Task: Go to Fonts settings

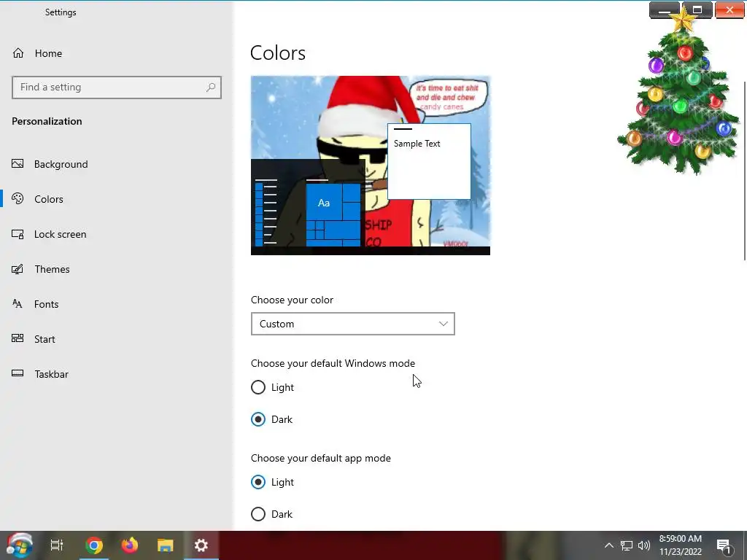Action: pos(46,304)
